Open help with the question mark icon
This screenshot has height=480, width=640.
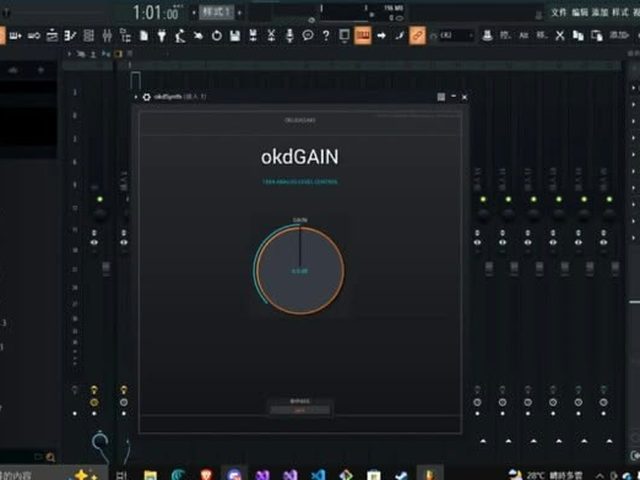point(326,36)
